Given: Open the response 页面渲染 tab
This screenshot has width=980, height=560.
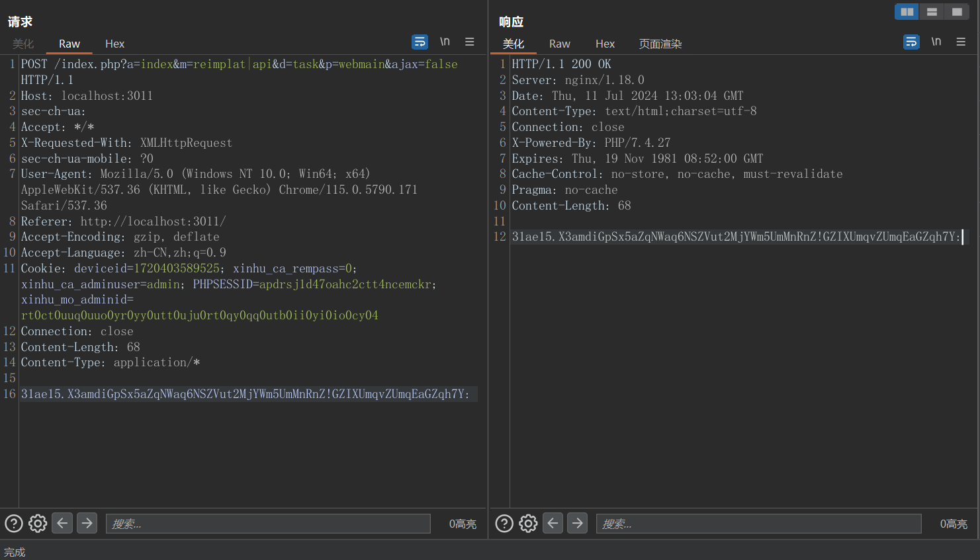Looking at the screenshot, I should [660, 44].
